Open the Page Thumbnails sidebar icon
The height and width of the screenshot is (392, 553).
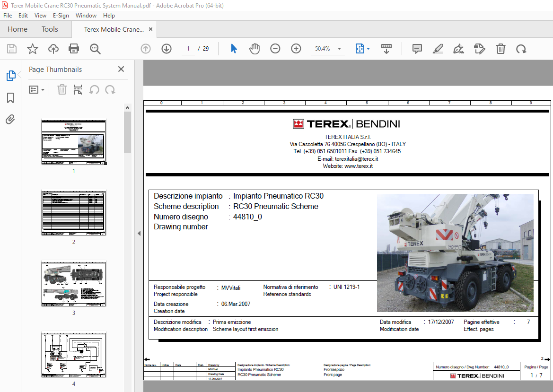[10, 76]
